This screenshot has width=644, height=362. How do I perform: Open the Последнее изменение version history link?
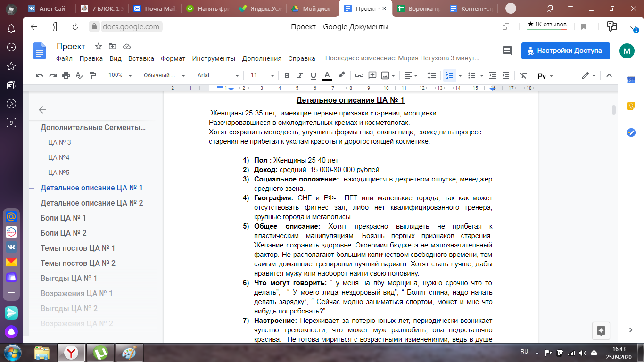click(402, 58)
